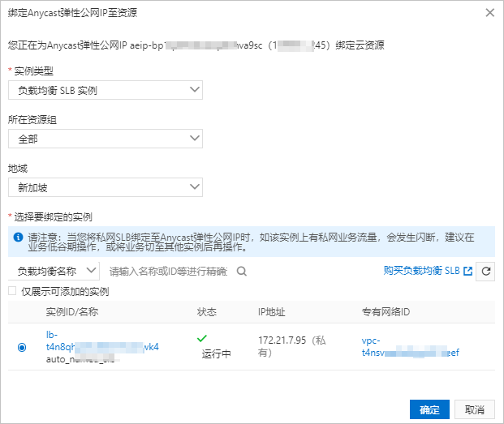Click the IP地址 column header
Screen dimensions: 504x424
(271, 311)
